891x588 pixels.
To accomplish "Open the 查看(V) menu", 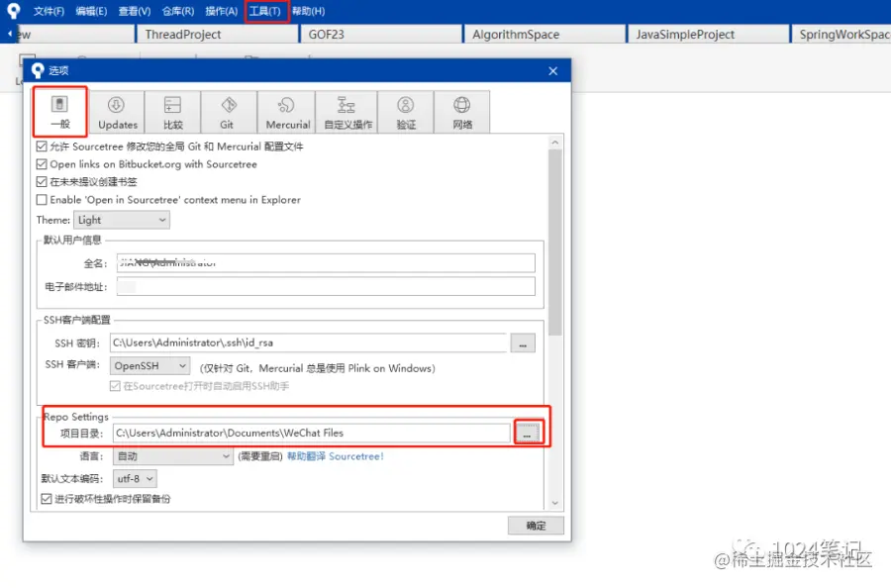I will (134, 11).
